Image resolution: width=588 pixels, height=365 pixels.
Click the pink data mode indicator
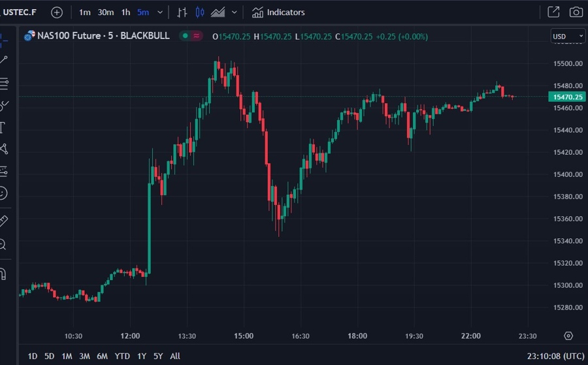point(197,36)
